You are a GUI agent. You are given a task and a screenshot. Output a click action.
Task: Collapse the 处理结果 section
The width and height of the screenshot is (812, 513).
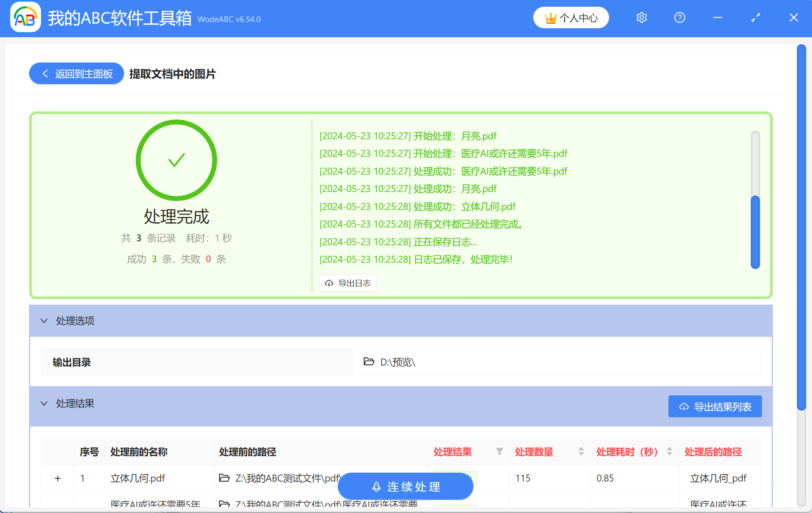click(44, 404)
